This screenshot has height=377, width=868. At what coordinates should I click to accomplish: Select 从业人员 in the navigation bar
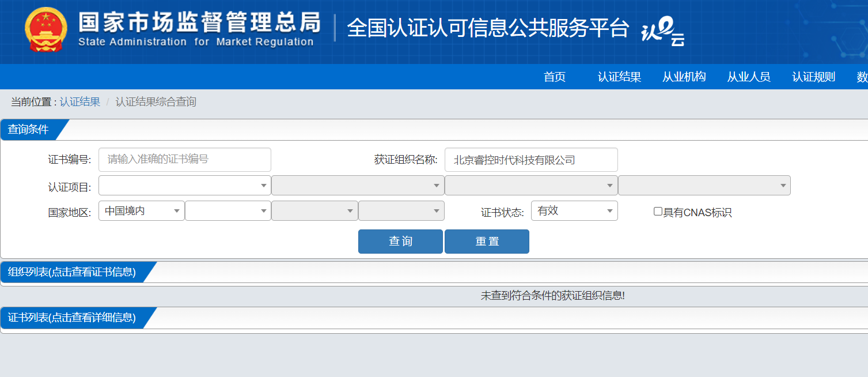click(748, 77)
